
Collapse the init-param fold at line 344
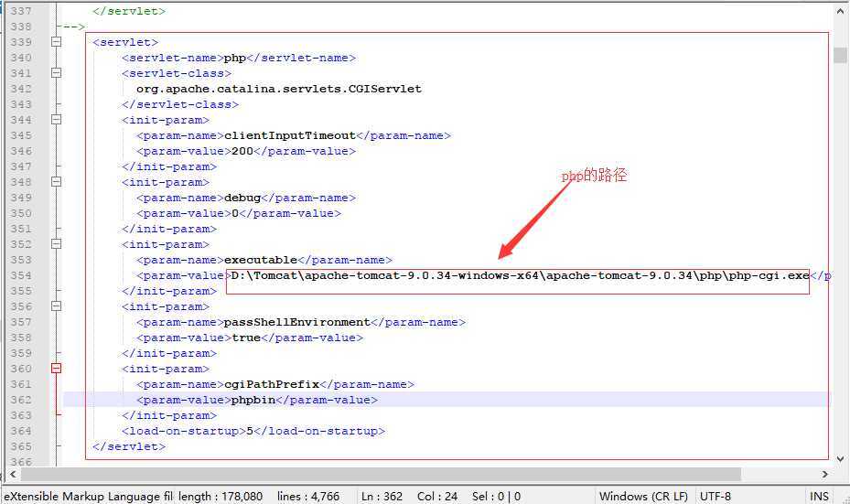[x=56, y=119]
